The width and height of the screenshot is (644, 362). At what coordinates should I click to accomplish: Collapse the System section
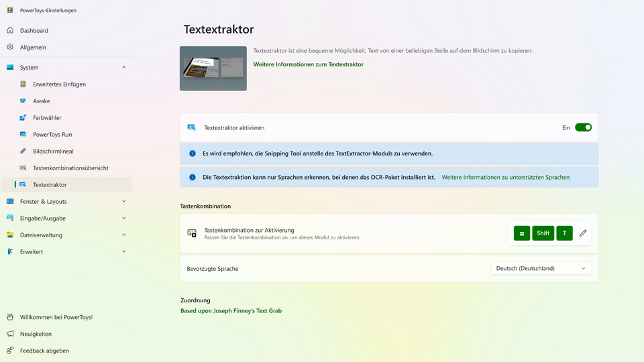(x=124, y=68)
